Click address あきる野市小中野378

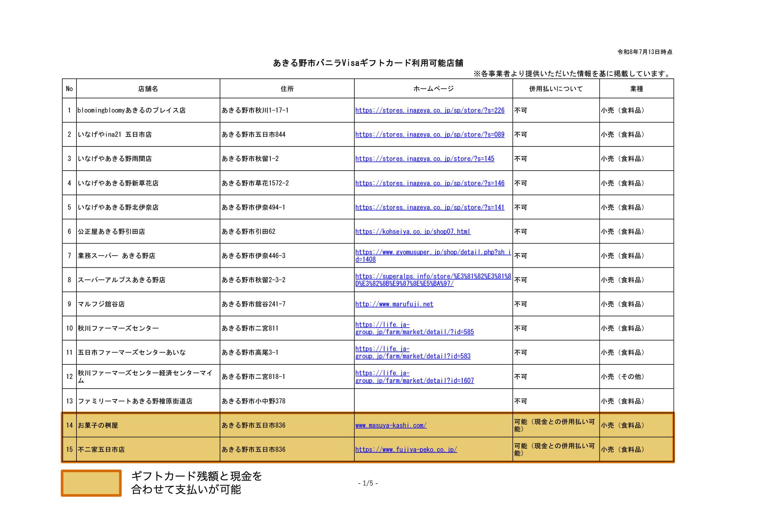click(x=253, y=401)
